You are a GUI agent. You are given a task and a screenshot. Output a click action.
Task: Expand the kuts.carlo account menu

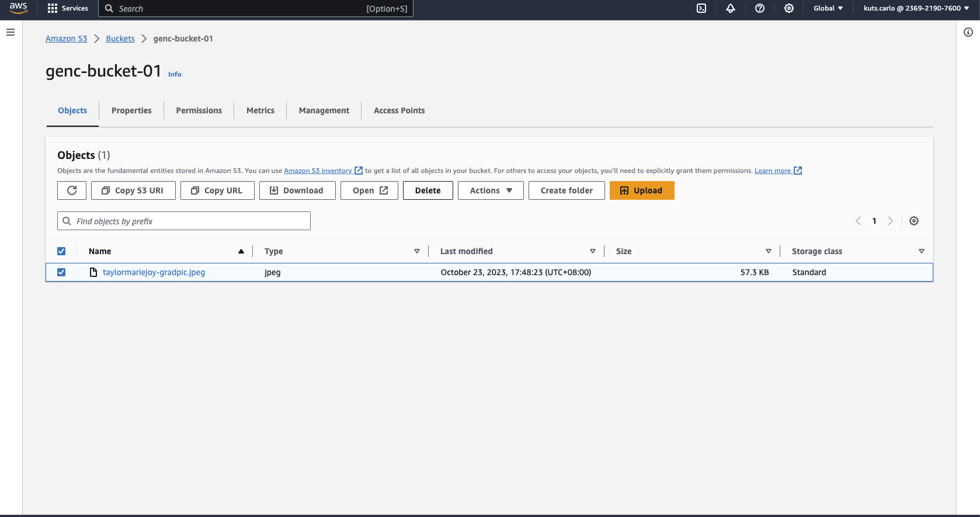tap(916, 8)
